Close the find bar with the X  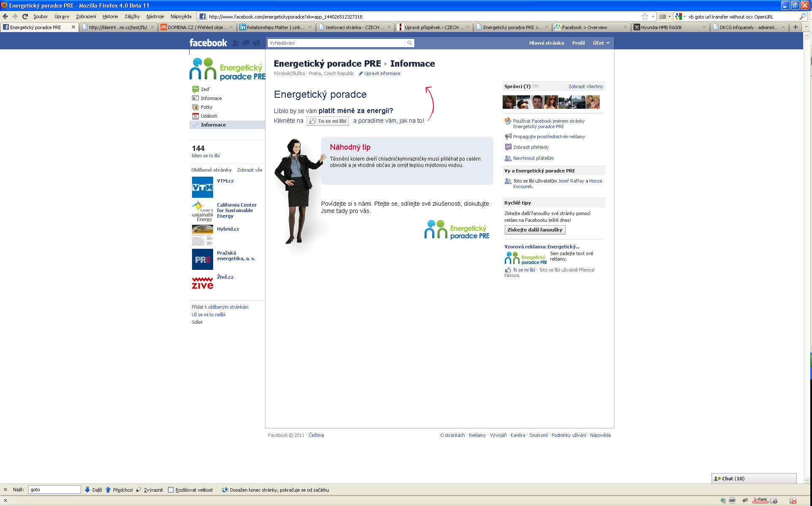5,490
